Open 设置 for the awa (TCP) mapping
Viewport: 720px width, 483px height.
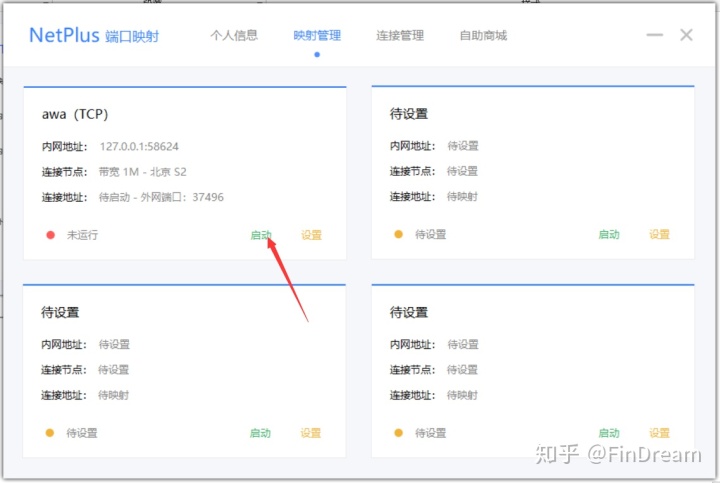click(x=311, y=235)
